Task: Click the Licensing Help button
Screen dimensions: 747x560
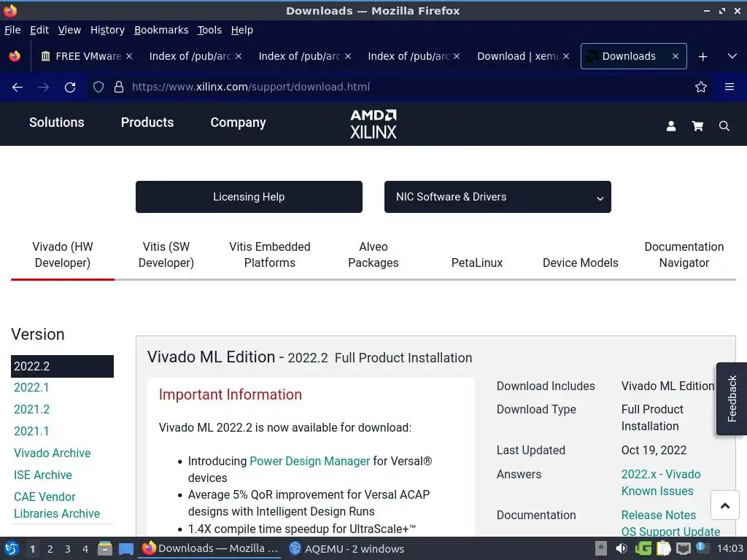Action: point(249,197)
